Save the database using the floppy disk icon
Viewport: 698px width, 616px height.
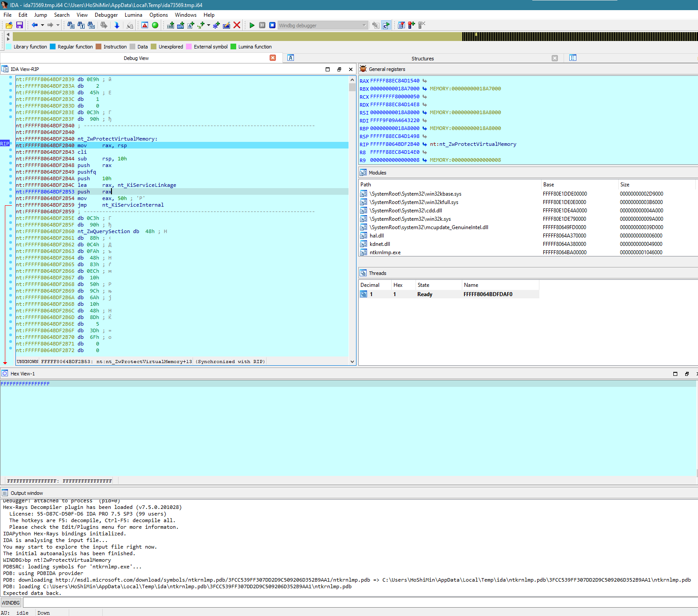click(x=19, y=26)
